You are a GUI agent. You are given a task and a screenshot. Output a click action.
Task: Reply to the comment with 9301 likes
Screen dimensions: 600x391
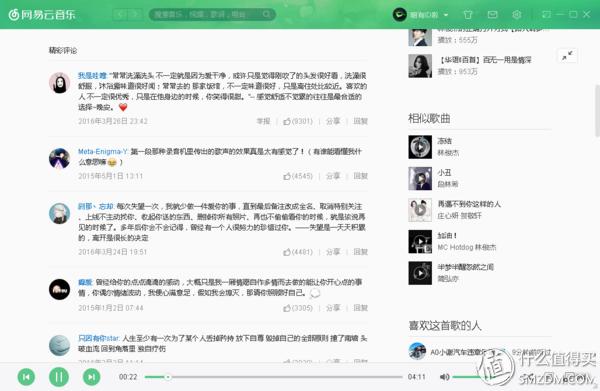(360, 121)
